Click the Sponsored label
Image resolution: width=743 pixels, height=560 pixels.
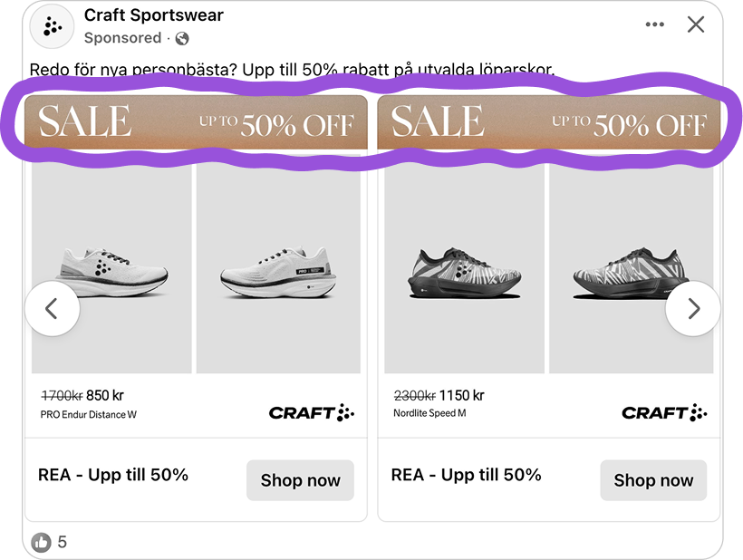coord(122,38)
